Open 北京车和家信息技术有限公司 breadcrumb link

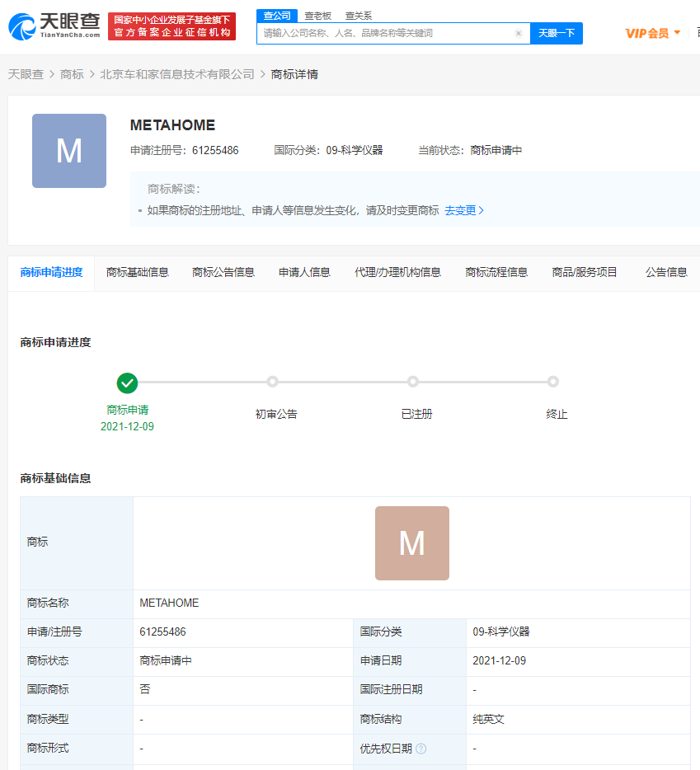pyautogui.click(x=177, y=74)
